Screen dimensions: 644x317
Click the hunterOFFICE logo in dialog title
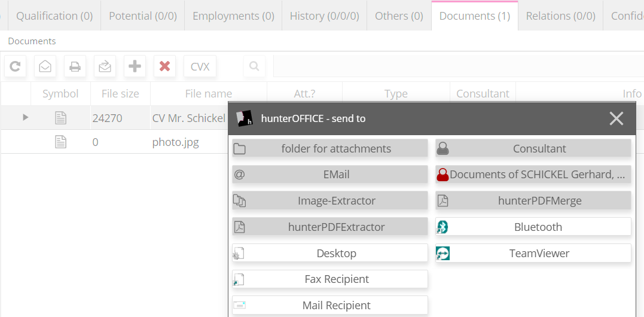pos(245,118)
